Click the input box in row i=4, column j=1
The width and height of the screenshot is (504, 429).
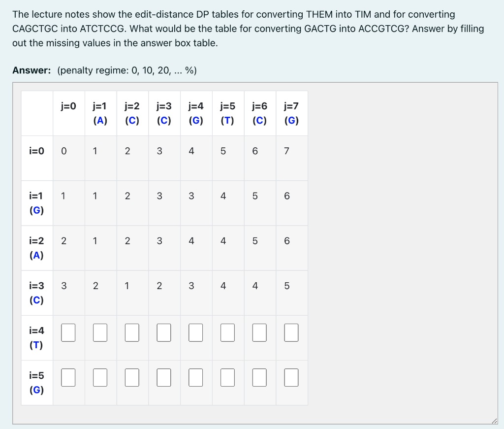pos(100,332)
